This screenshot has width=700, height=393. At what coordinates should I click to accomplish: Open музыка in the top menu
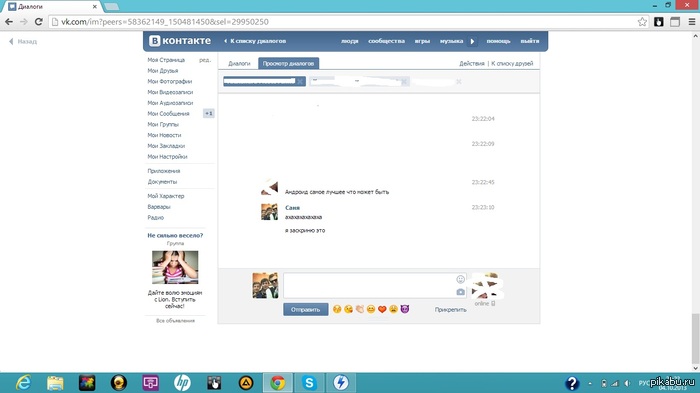tap(451, 41)
